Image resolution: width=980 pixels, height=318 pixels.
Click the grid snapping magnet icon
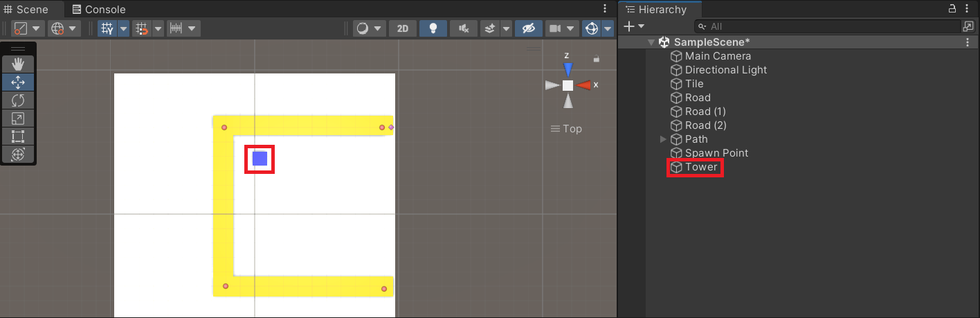coord(142,28)
